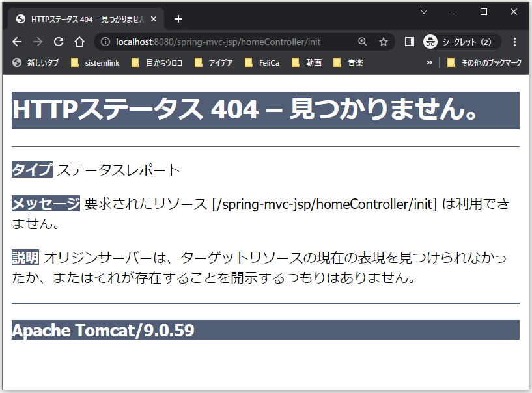The width and height of the screenshot is (532, 393).
Task: Open a new tab with the plus icon
Action: (178, 18)
